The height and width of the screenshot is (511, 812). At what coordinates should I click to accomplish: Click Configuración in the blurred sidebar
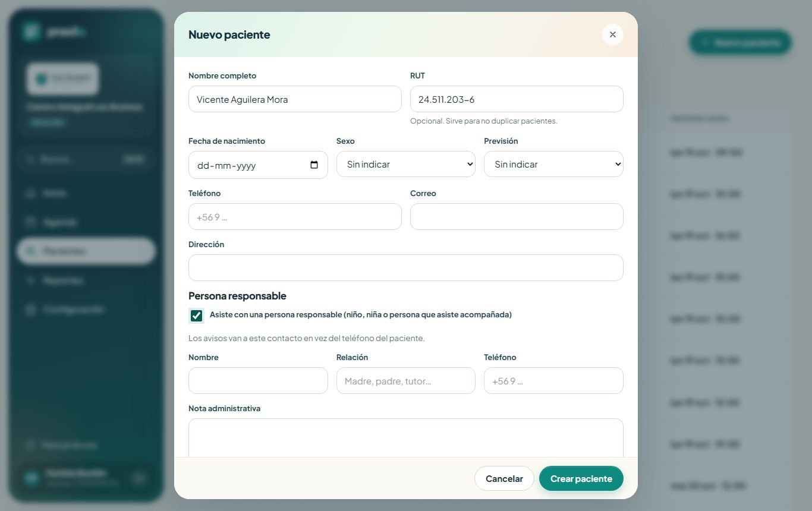coord(86,310)
